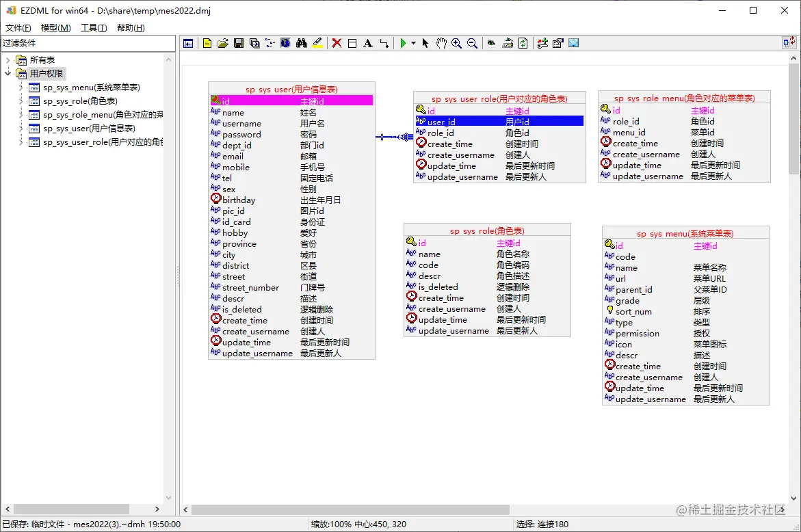Open the 模型(M) menu
This screenshot has height=532, width=801.
[55, 27]
